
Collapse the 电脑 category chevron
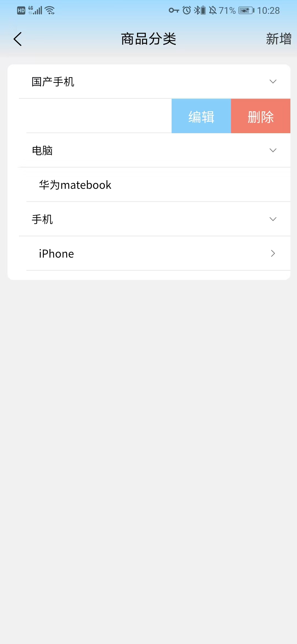point(273,150)
